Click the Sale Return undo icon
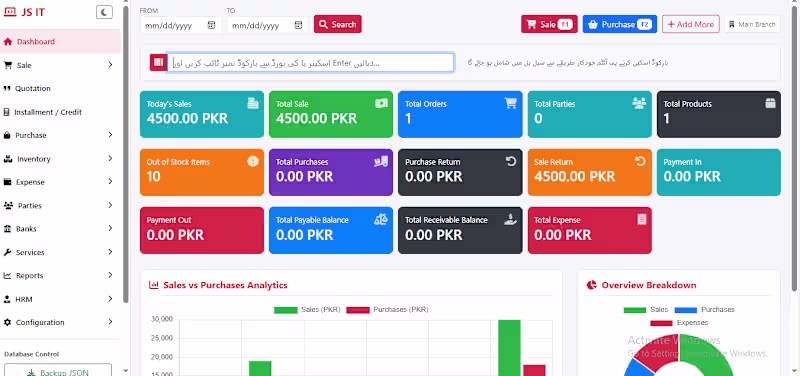 tap(640, 161)
